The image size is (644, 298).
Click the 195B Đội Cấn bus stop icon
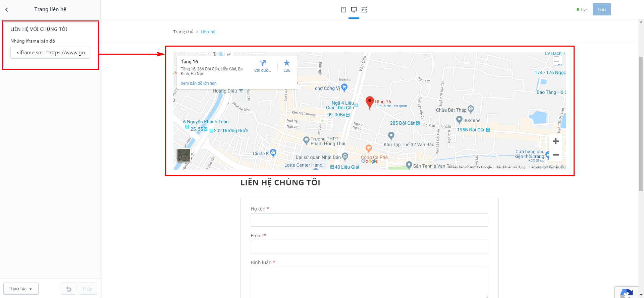pyautogui.click(x=488, y=130)
